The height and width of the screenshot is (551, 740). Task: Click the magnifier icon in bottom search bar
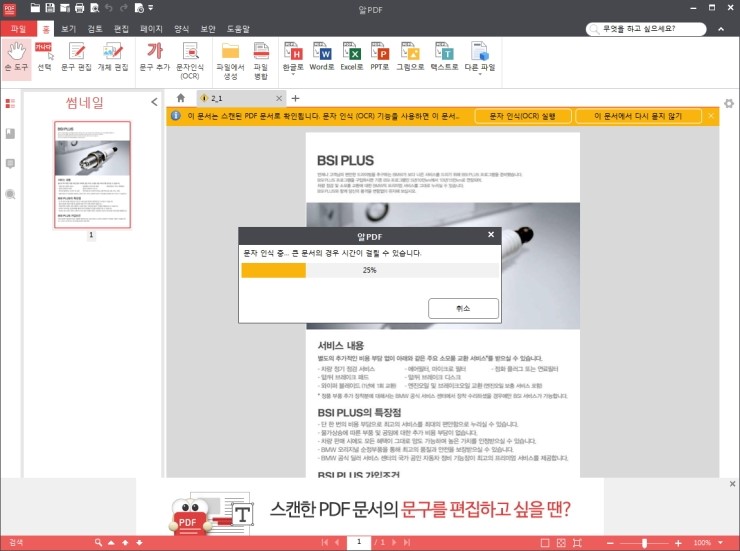point(98,543)
